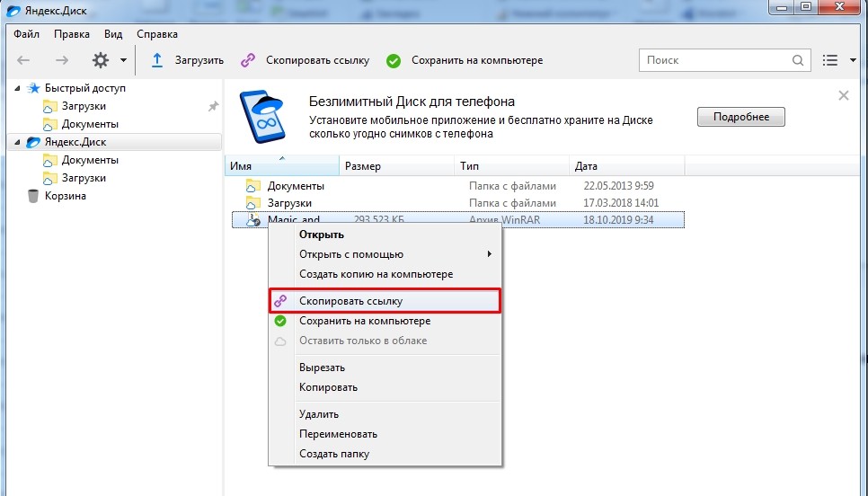The height and width of the screenshot is (496, 868).
Task: Choose Переименовать in the context menu
Action: click(x=385, y=434)
